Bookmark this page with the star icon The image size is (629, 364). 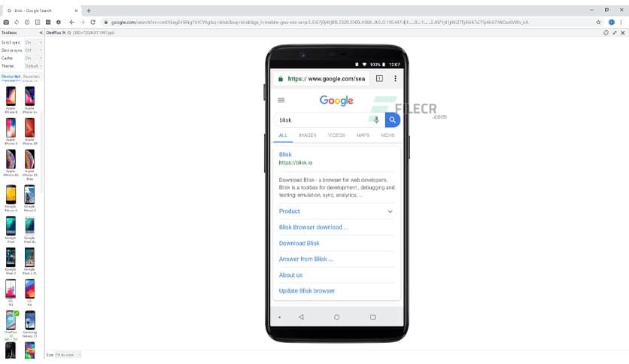[598, 23]
